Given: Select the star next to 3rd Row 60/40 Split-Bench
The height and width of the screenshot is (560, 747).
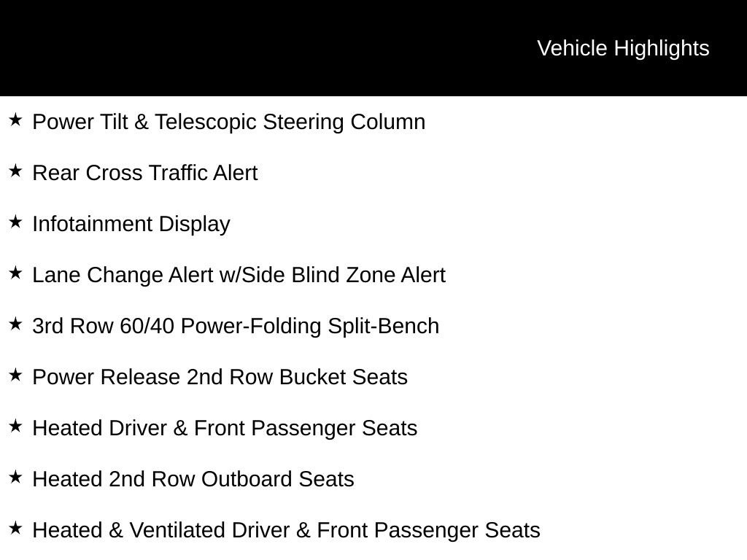Looking at the screenshot, I should (15, 324).
